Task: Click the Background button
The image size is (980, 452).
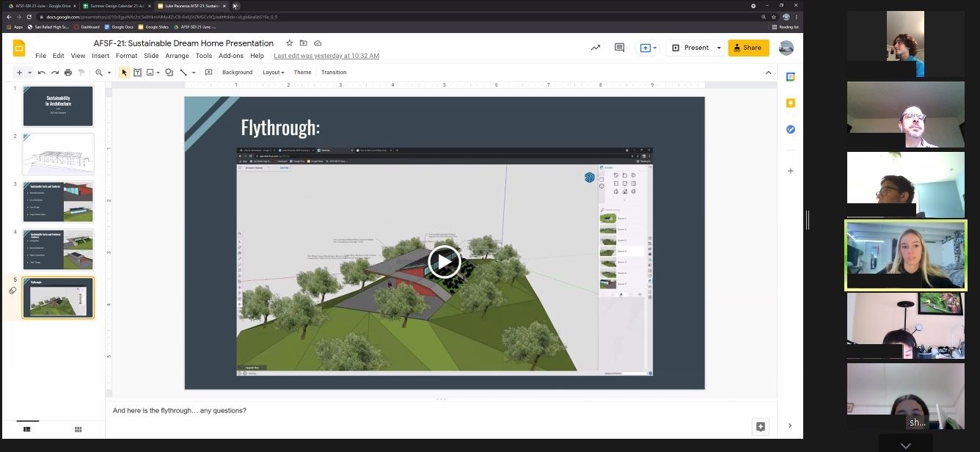Action: (x=237, y=73)
